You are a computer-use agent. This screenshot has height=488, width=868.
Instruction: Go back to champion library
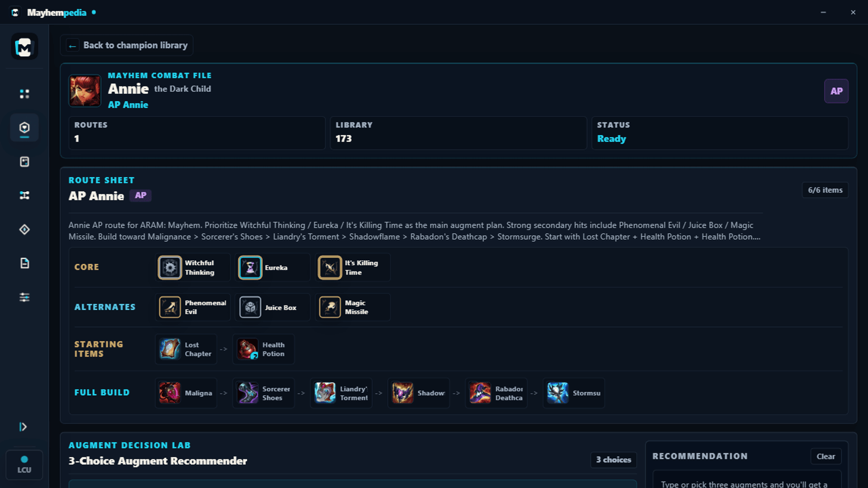tap(127, 45)
